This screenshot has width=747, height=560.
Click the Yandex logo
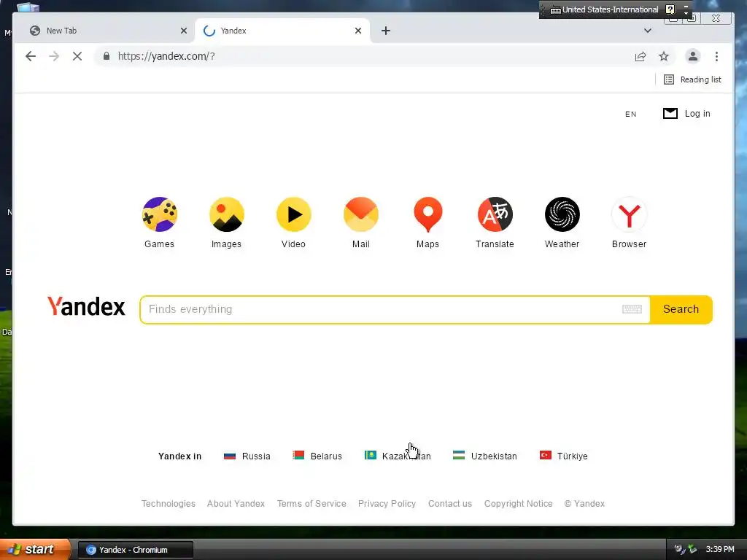pyautogui.click(x=86, y=307)
